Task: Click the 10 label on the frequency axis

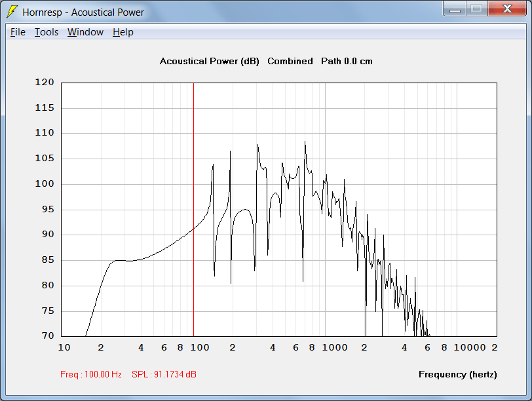Action: point(64,347)
